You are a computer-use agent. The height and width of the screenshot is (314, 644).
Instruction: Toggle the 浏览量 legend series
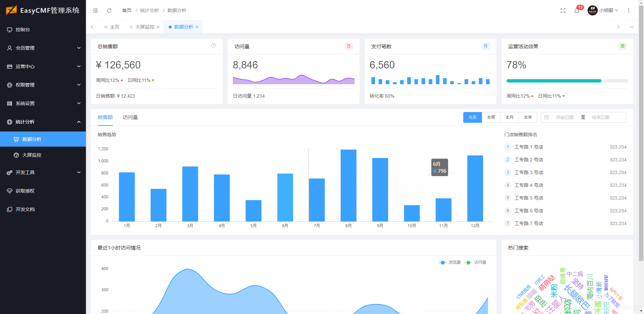pos(449,262)
